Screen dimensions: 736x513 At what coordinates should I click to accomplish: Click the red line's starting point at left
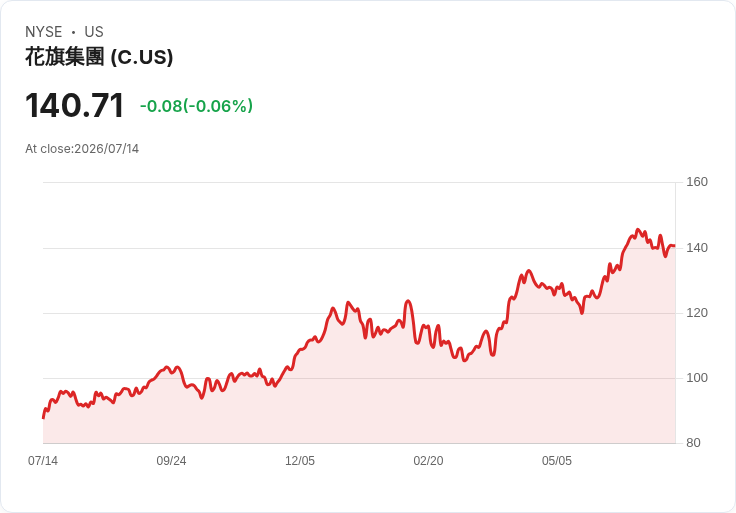[x=43, y=417]
